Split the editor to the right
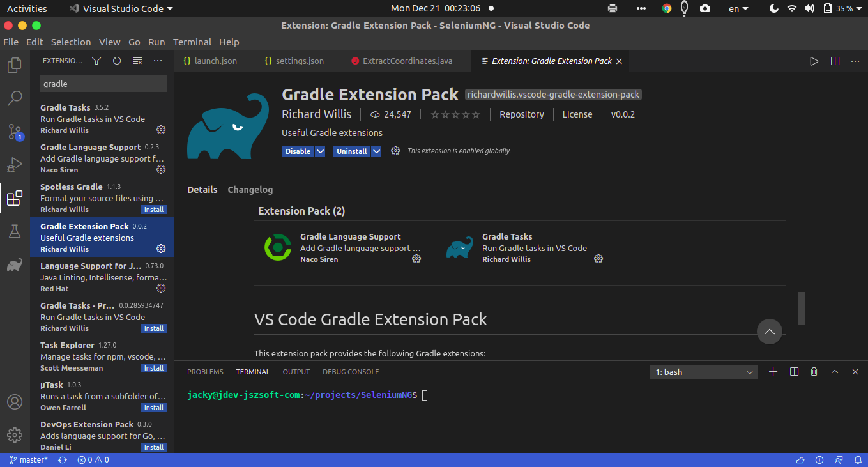Screen dimensions: 868x467 coord(835,61)
